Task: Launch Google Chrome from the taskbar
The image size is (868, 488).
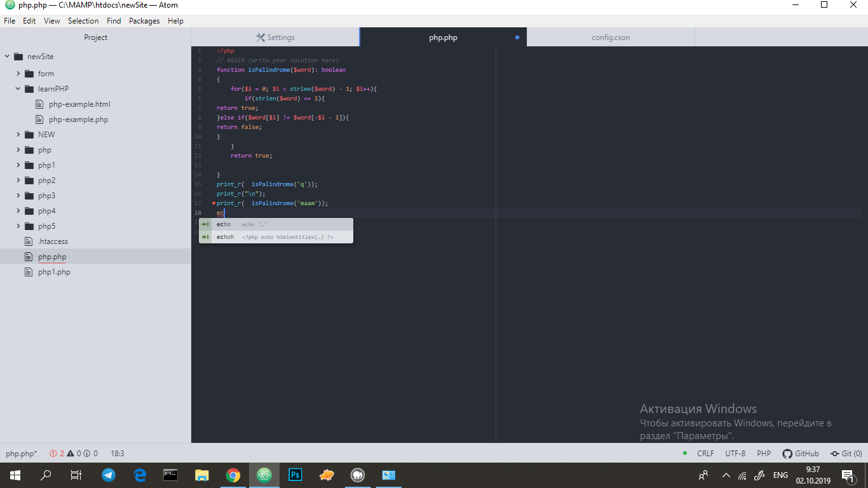Action: point(233,475)
